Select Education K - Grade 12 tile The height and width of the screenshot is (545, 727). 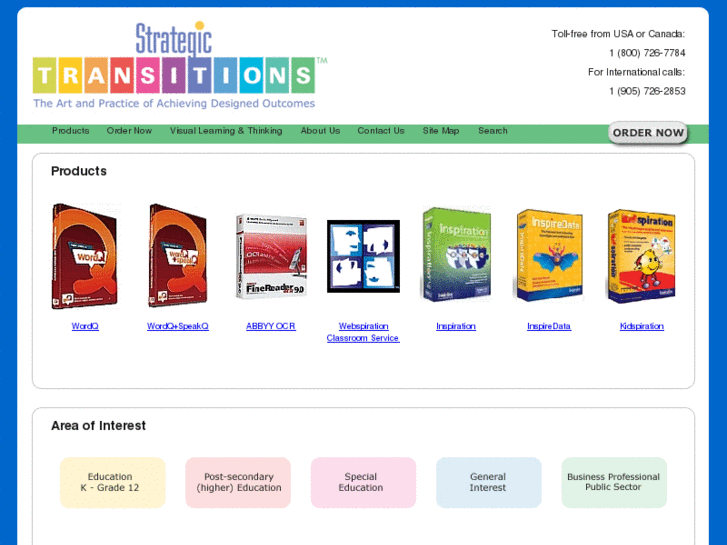tap(113, 482)
